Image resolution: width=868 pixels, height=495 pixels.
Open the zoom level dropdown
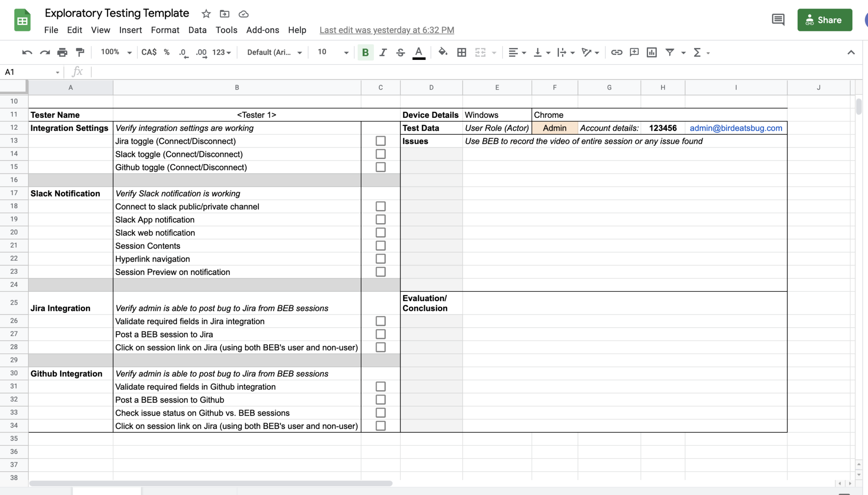click(115, 52)
